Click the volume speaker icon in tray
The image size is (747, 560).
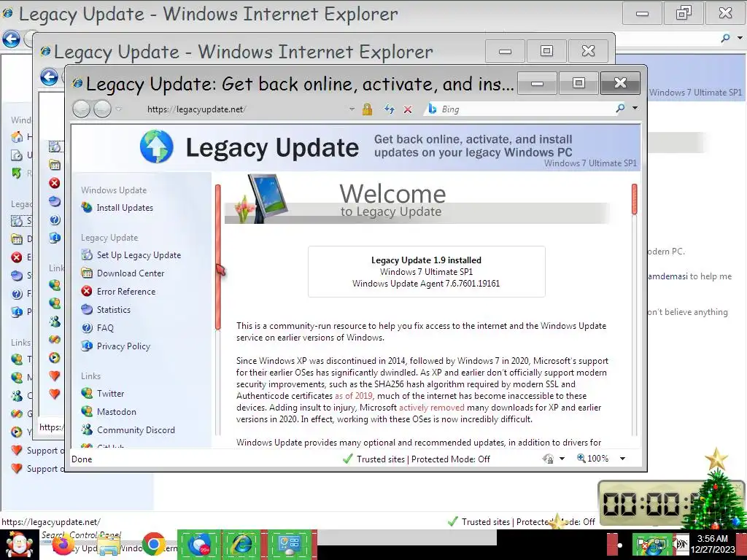(682, 545)
